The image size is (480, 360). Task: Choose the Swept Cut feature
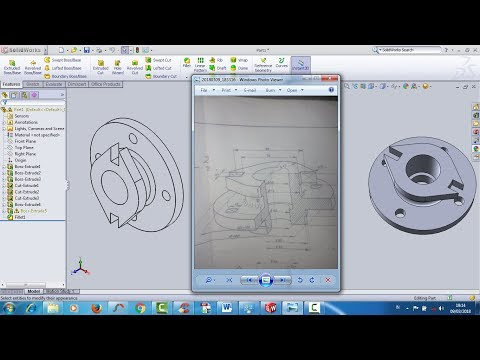158,60
